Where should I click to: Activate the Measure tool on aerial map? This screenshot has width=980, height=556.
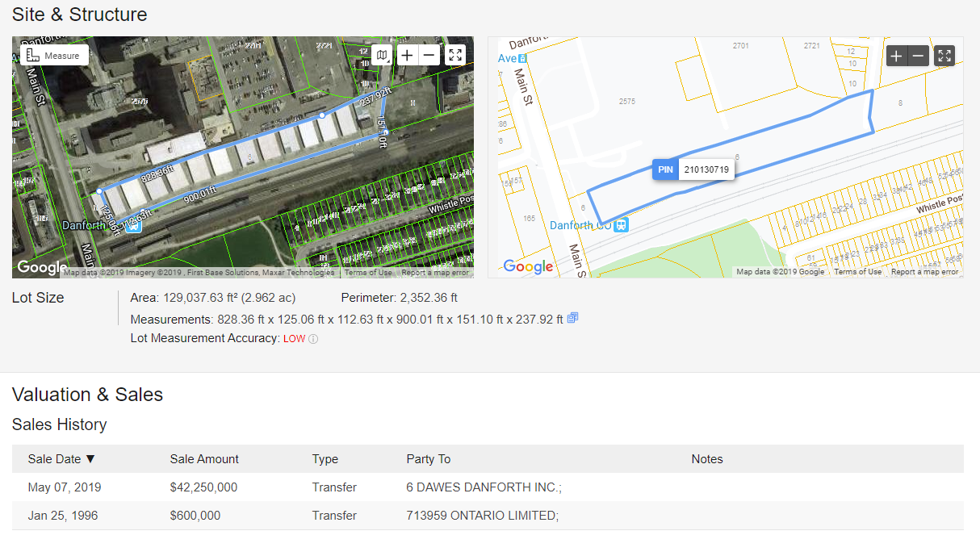point(54,56)
